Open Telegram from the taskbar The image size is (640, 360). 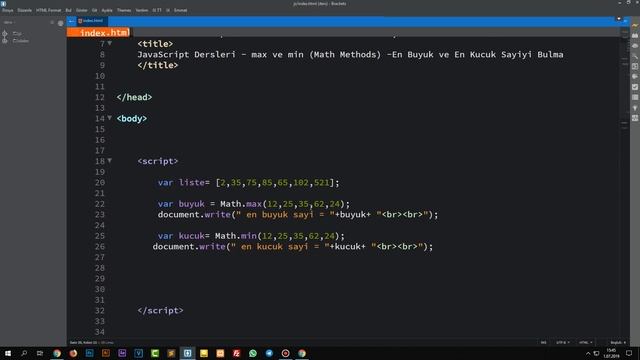point(269,353)
